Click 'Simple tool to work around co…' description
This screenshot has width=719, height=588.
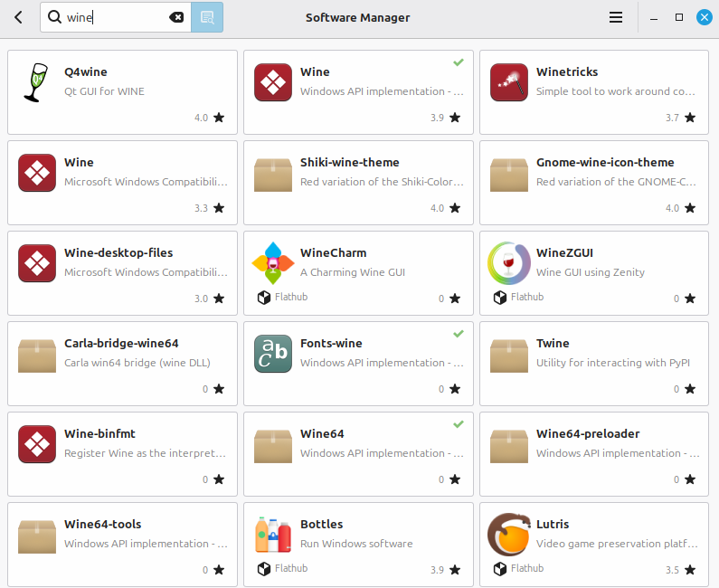pos(616,91)
